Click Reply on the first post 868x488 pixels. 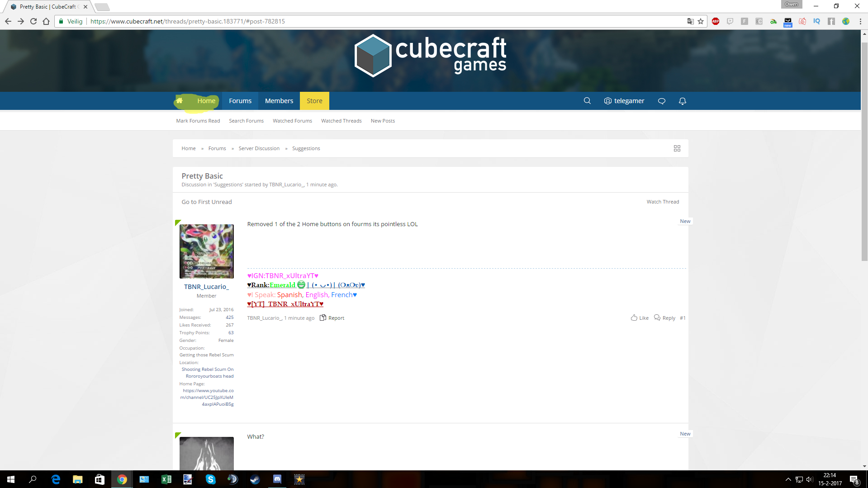(x=664, y=318)
